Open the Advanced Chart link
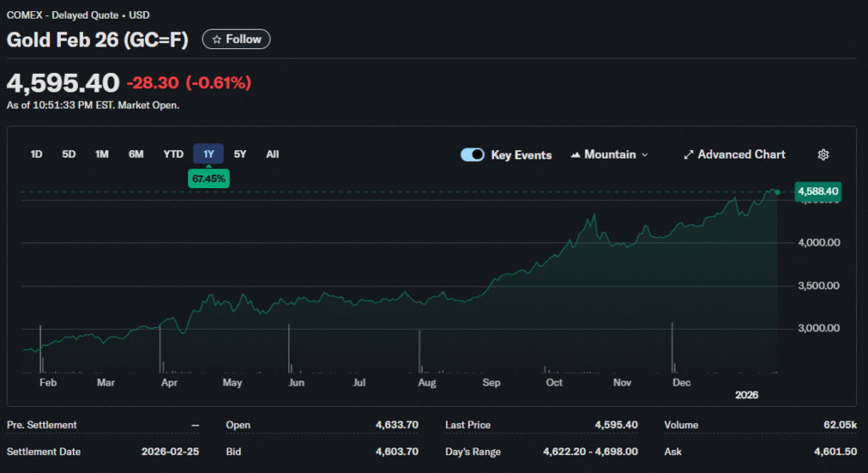Image resolution: width=868 pixels, height=473 pixels. 741,154
